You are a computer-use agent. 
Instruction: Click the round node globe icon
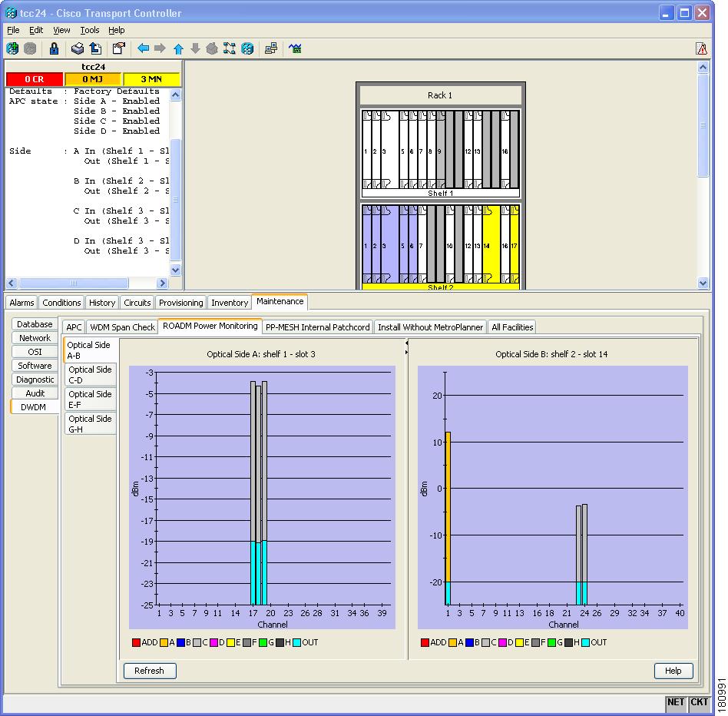[247, 48]
